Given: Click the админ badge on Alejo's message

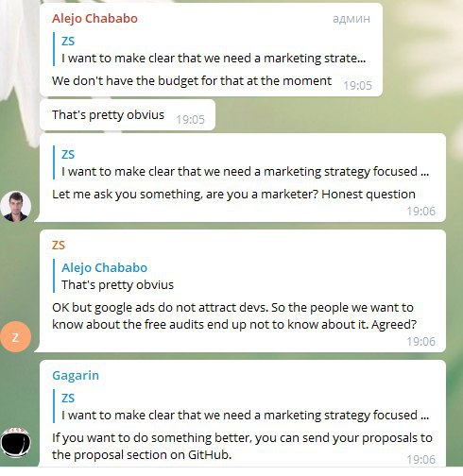Looking at the screenshot, I should 352,19.
